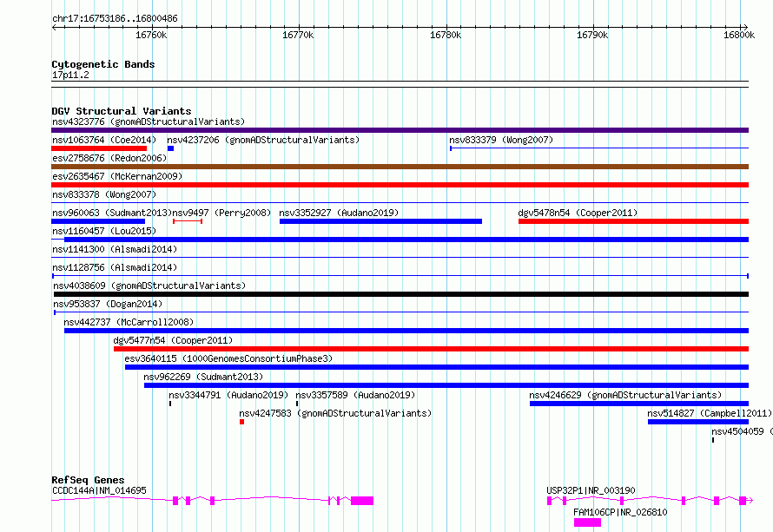Click the Cytogenetic Bands track title
The width and height of the screenshot is (773, 532).
(103, 64)
